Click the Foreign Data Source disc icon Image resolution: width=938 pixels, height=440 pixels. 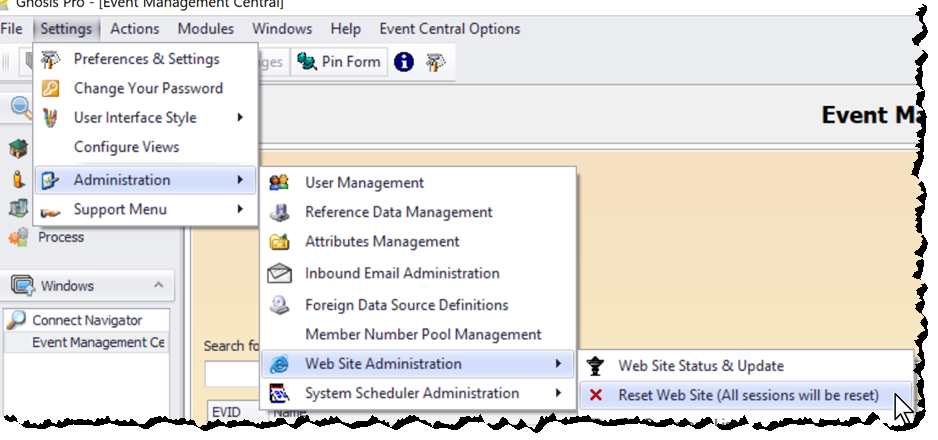(x=279, y=305)
